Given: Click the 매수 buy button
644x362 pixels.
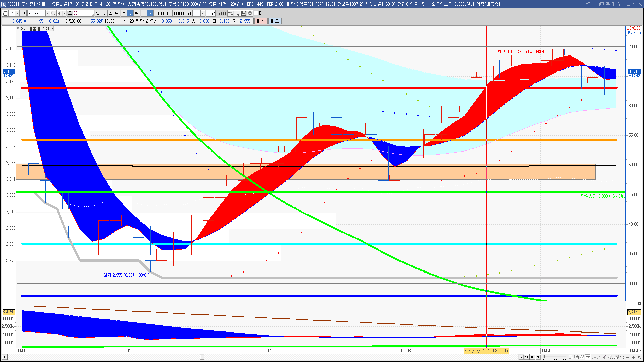Looking at the screenshot, I should 261,21.
